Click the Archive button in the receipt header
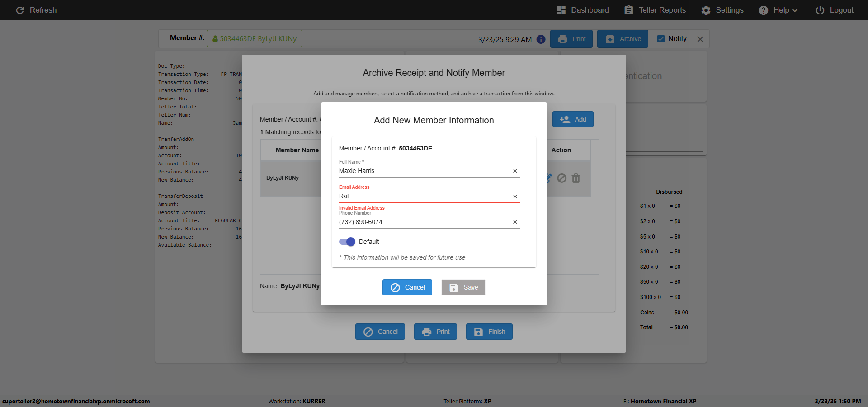Viewport: 868px width, 407px height. 623,39
